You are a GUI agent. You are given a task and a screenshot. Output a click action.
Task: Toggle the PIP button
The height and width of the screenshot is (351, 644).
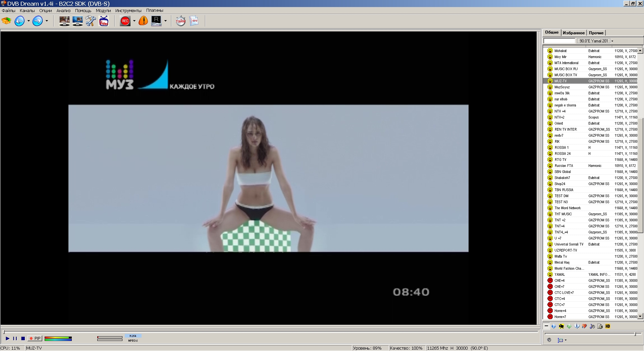pyautogui.click(x=35, y=338)
